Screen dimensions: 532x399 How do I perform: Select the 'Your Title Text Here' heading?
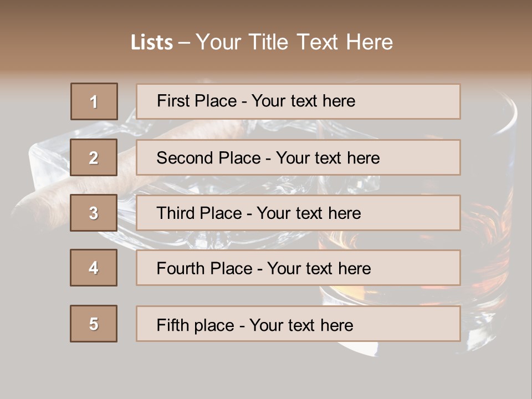click(294, 42)
